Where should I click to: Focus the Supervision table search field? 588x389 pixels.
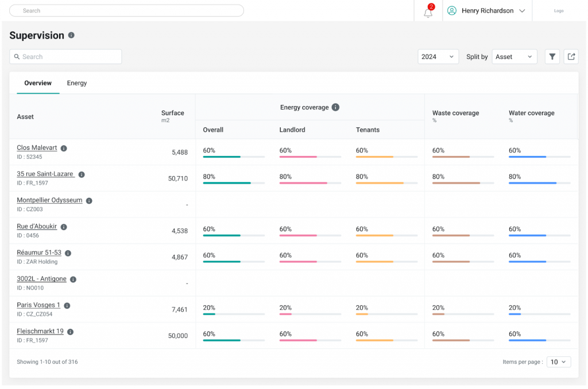tap(65, 57)
